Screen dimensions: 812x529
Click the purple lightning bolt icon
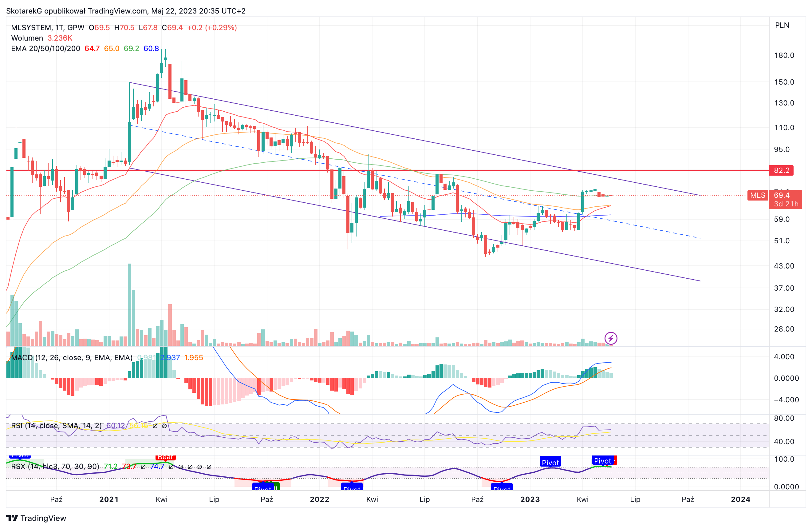[x=611, y=338]
